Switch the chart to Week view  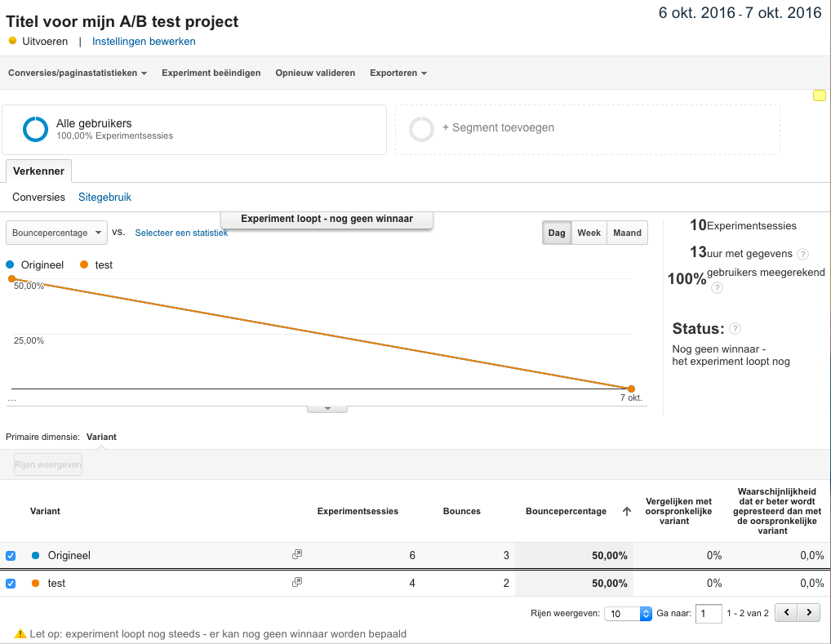[x=589, y=233]
